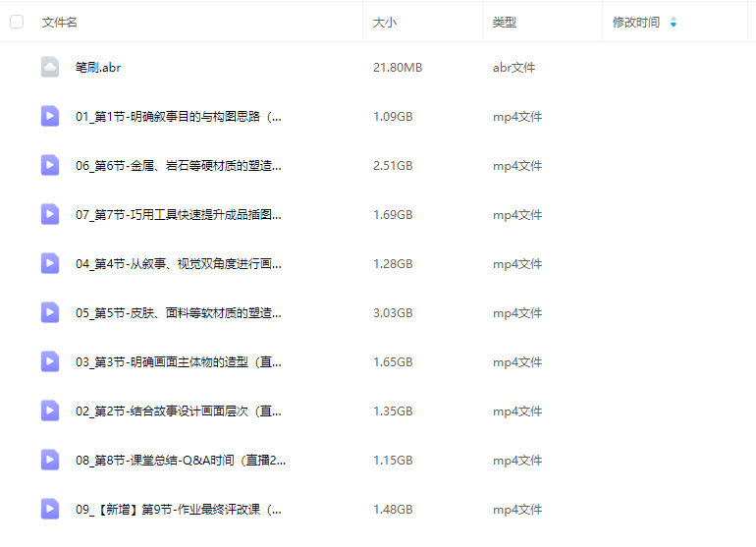Click the 笔刷.abr cloud file icon
Image resolution: width=756 pixels, height=547 pixels.
pyautogui.click(x=50, y=67)
